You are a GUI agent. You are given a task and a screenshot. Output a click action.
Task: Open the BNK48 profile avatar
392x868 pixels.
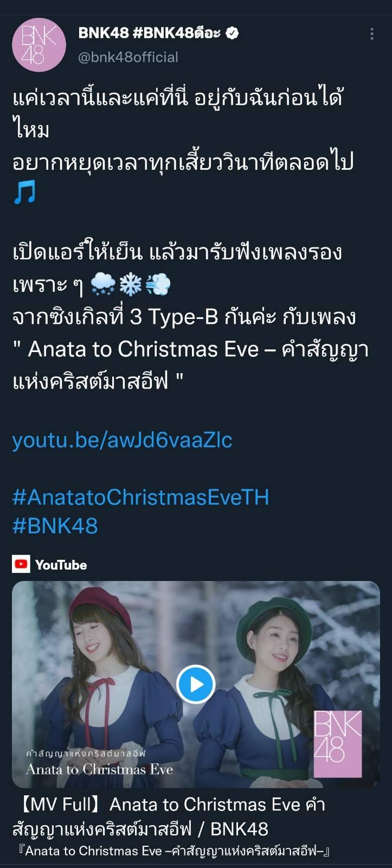[x=39, y=44]
